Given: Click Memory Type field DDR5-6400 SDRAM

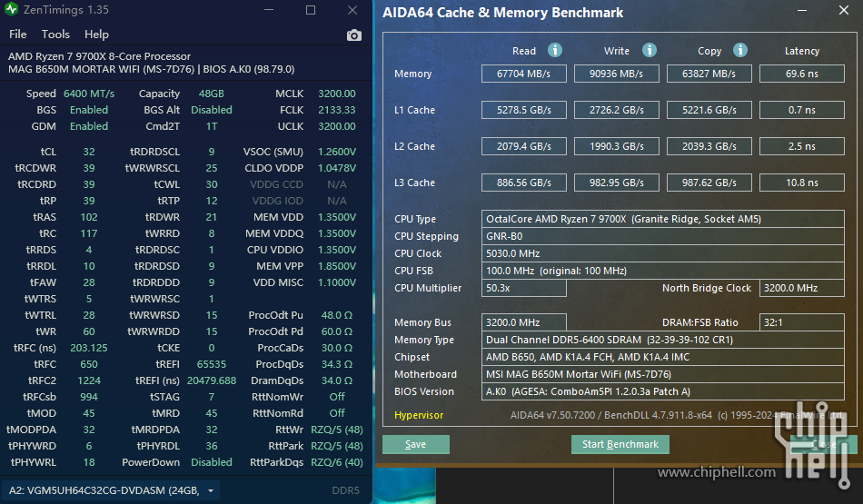Looking at the screenshot, I should (x=662, y=340).
